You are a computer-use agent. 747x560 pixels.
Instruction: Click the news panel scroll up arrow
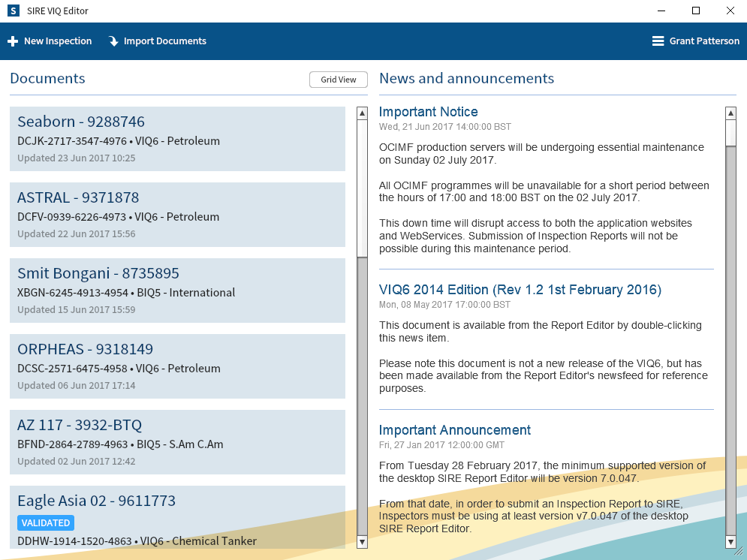click(x=730, y=113)
